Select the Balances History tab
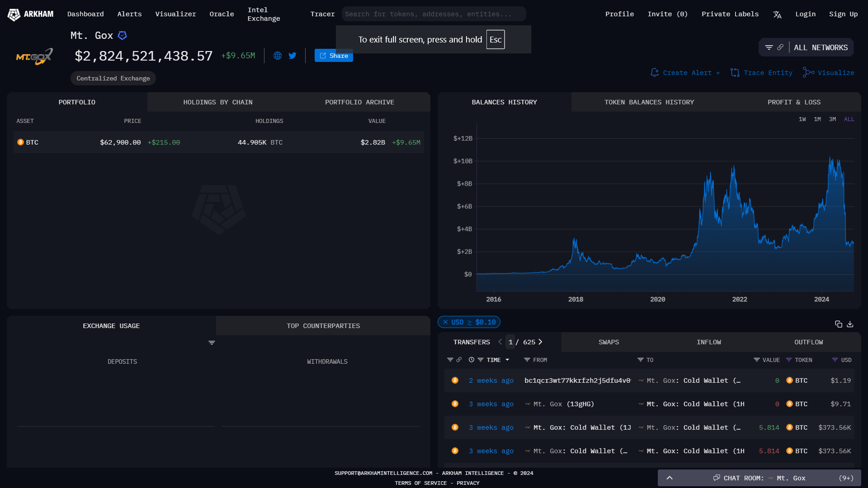Viewport: 868px width, 488px height. coord(505,102)
